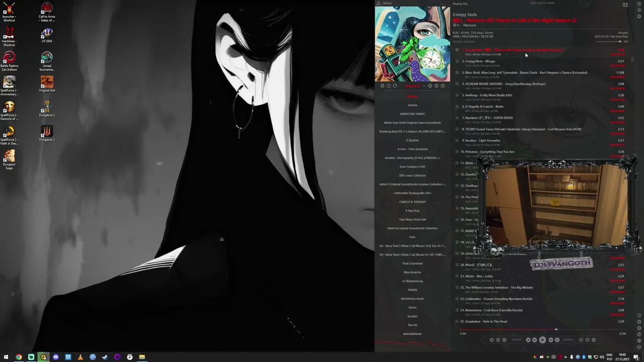Open the Machinima music playlist
The height and width of the screenshot is (362, 644).
point(413,299)
